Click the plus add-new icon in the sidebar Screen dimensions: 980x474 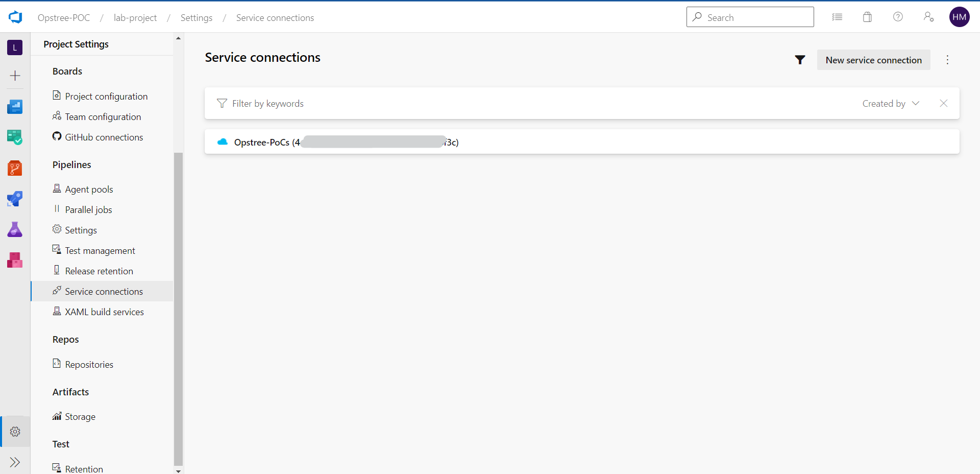15,76
